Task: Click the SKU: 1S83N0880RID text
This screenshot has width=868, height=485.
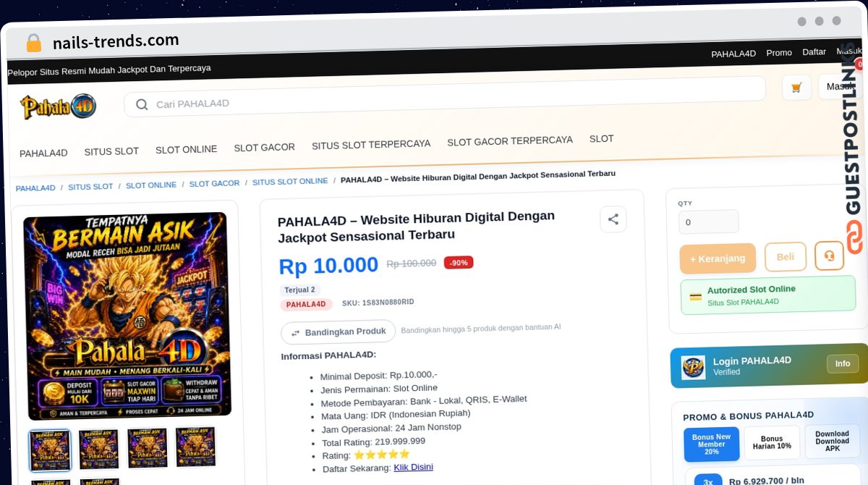Action: click(x=378, y=303)
